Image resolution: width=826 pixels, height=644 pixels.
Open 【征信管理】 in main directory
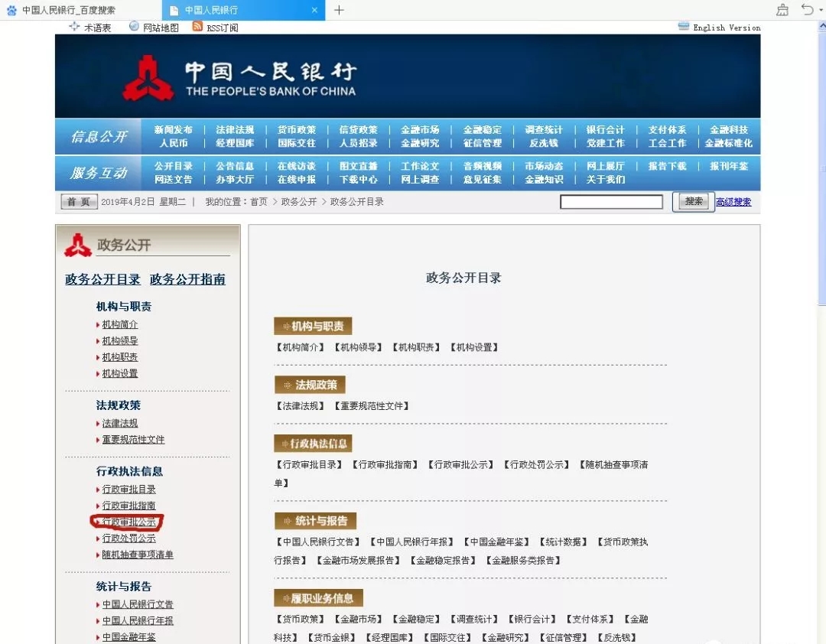pyautogui.click(x=563, y=638)
